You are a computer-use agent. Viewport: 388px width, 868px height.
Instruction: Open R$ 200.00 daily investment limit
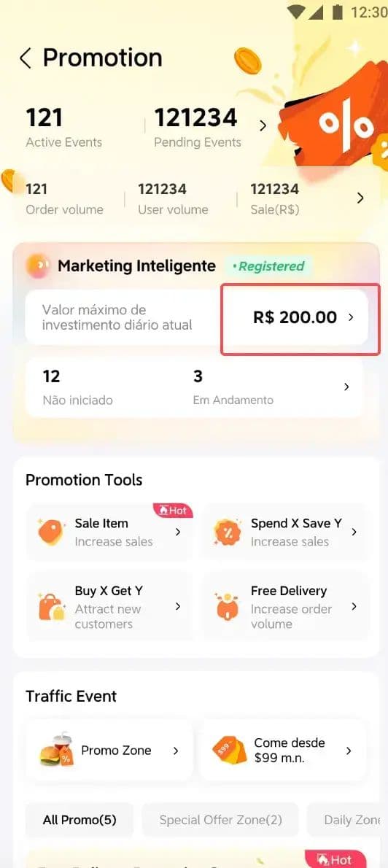[x=300, y=317]
